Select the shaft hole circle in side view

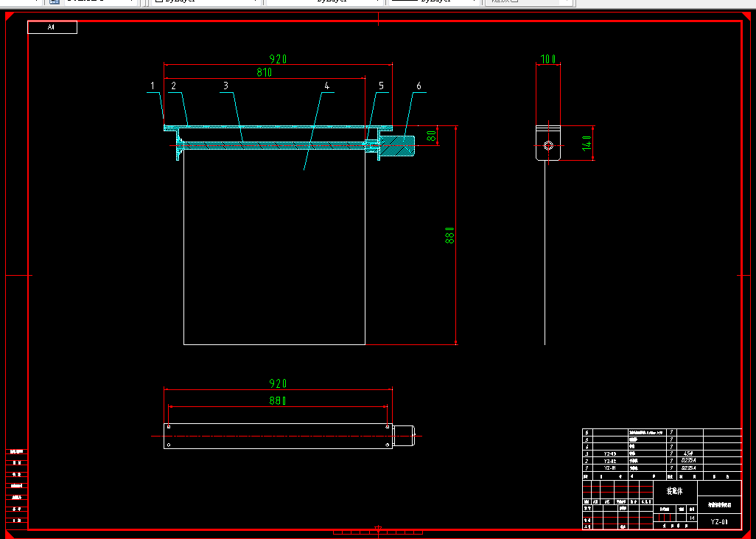click(x=548, y=145)
